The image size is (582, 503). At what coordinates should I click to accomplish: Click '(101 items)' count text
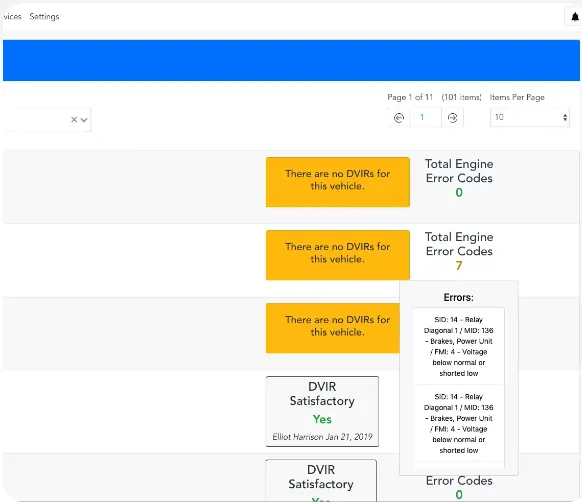tap(461, 97)
